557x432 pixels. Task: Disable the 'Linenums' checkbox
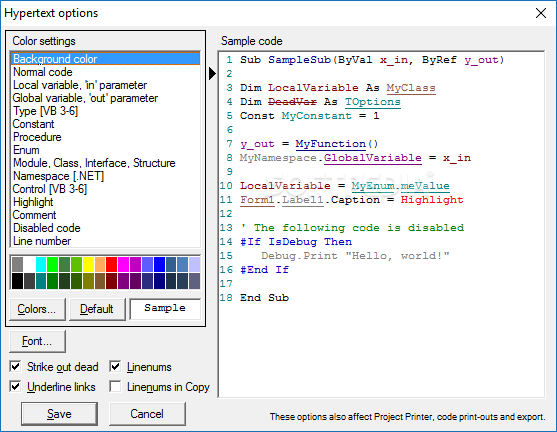click(x=115, y=366)
